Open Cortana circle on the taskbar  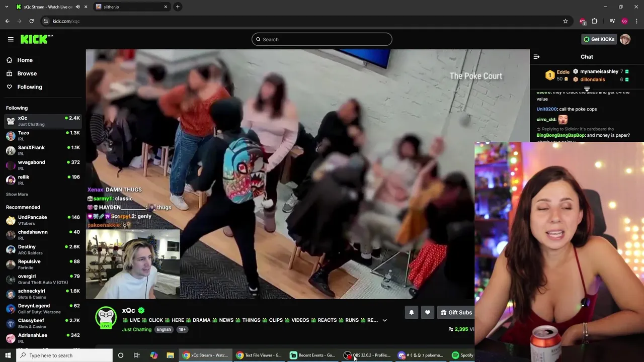(120, 355)
